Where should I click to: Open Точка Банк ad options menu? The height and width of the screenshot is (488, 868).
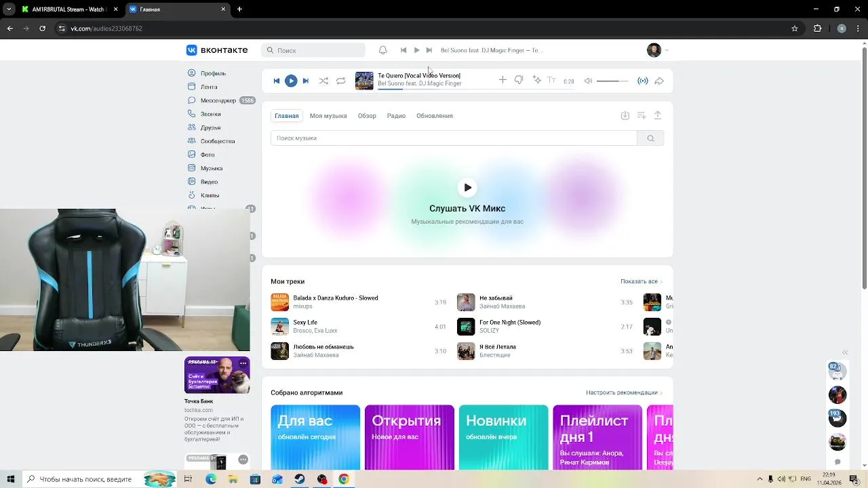[x=243, y=363]
